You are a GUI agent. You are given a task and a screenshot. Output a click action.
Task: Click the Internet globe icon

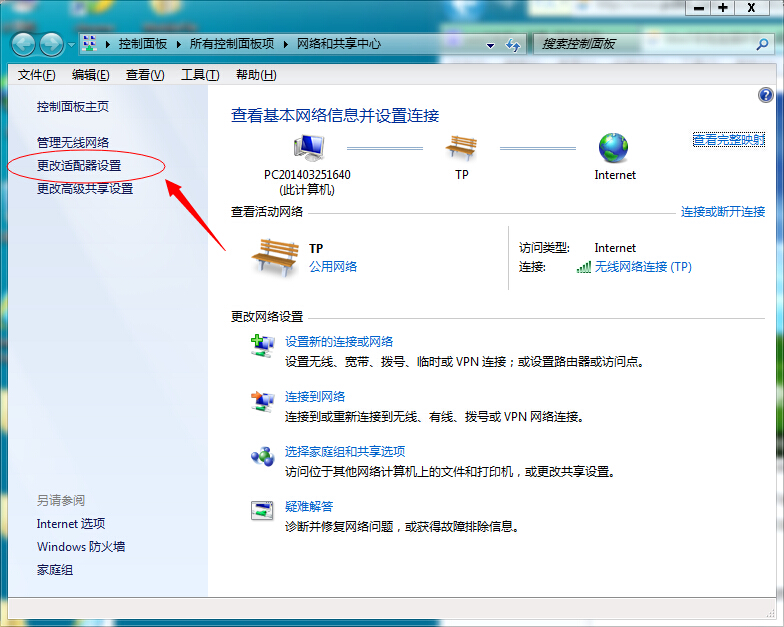coord(614,148)
